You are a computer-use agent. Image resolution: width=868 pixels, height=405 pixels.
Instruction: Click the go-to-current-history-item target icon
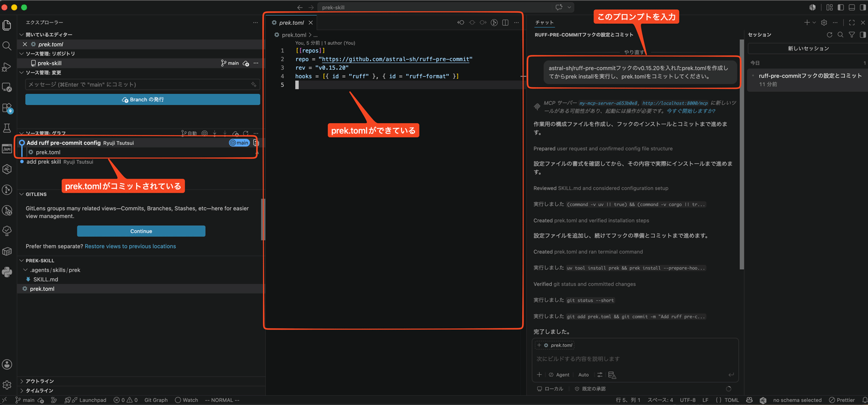point(205,133)
